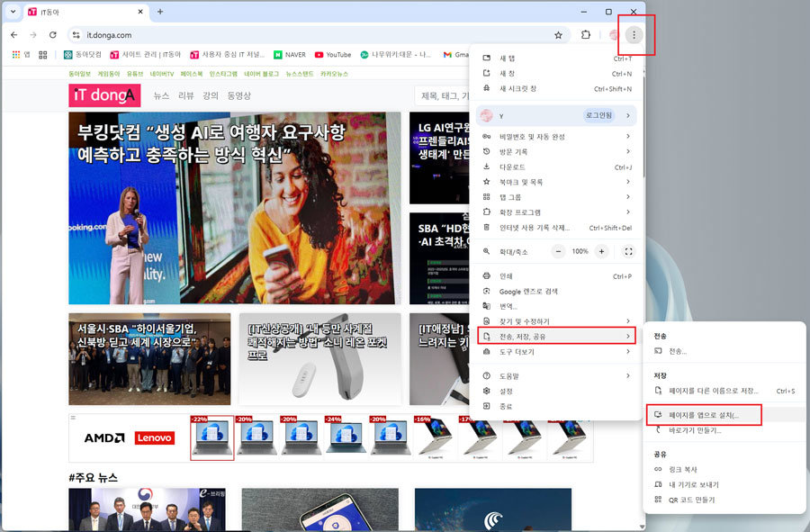Open the YouTube bookmark

[x=333, y=55]
